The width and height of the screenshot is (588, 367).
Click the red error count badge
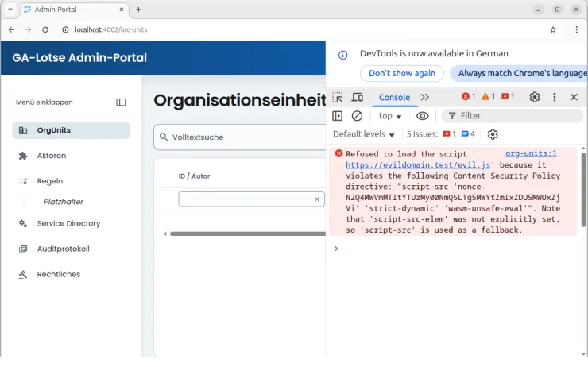[x=468, y=97]
